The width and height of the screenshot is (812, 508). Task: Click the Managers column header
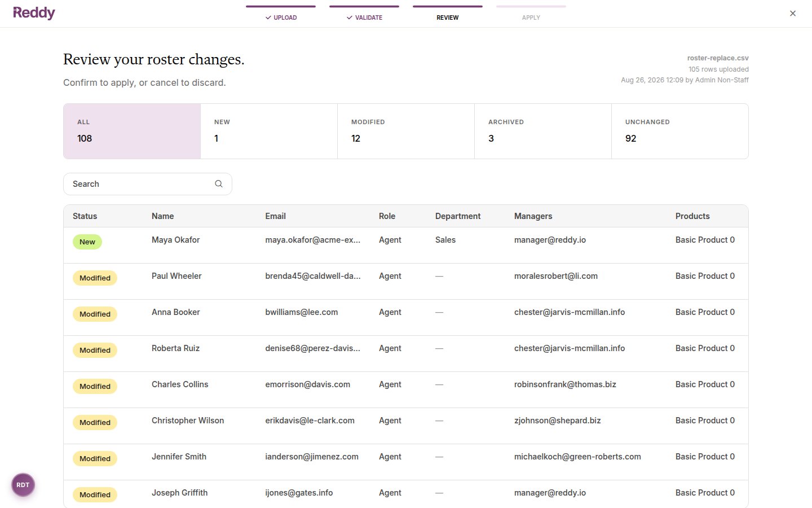533,216
